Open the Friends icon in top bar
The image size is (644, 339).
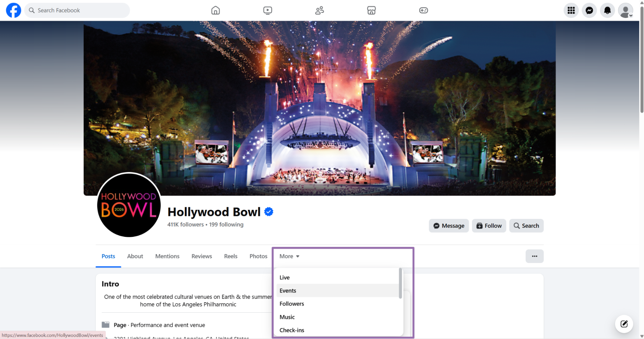pyautogui.click(x=319, y=10)
